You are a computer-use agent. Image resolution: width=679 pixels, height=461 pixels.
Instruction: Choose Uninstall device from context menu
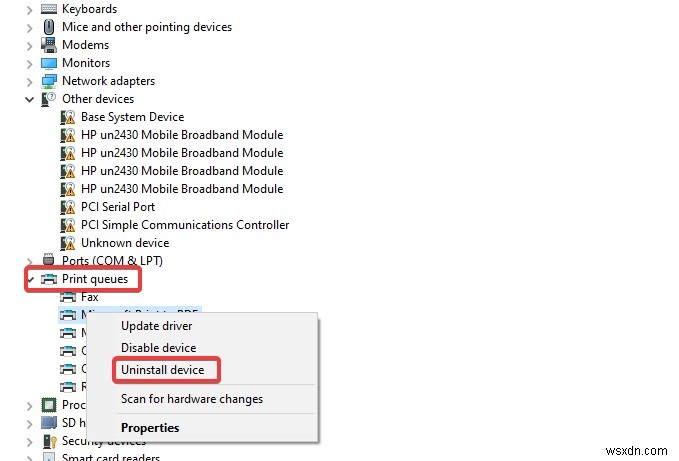tap(162, 370)
